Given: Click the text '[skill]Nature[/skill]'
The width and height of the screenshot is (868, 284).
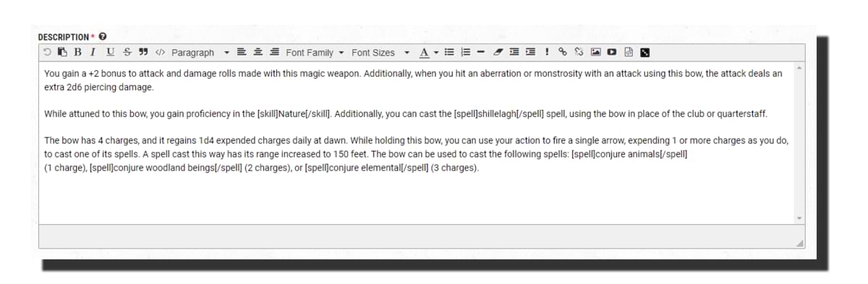Looking at the screenshot, I should tap(294, 114).
